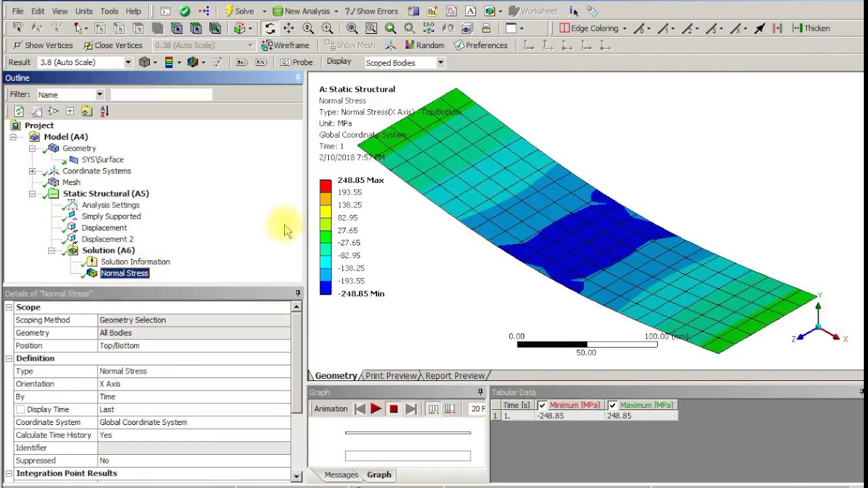Select Solution Information in the tree

(x=135, y=262)
